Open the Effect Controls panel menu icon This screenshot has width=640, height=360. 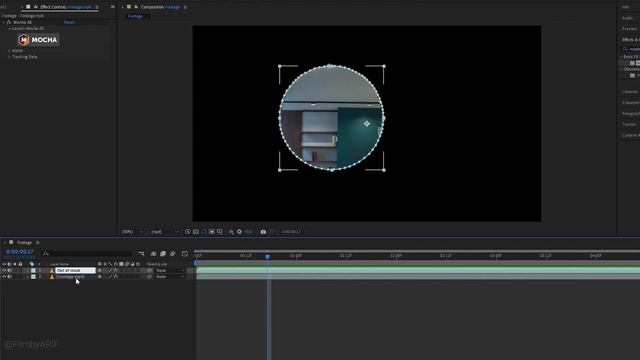97,7
